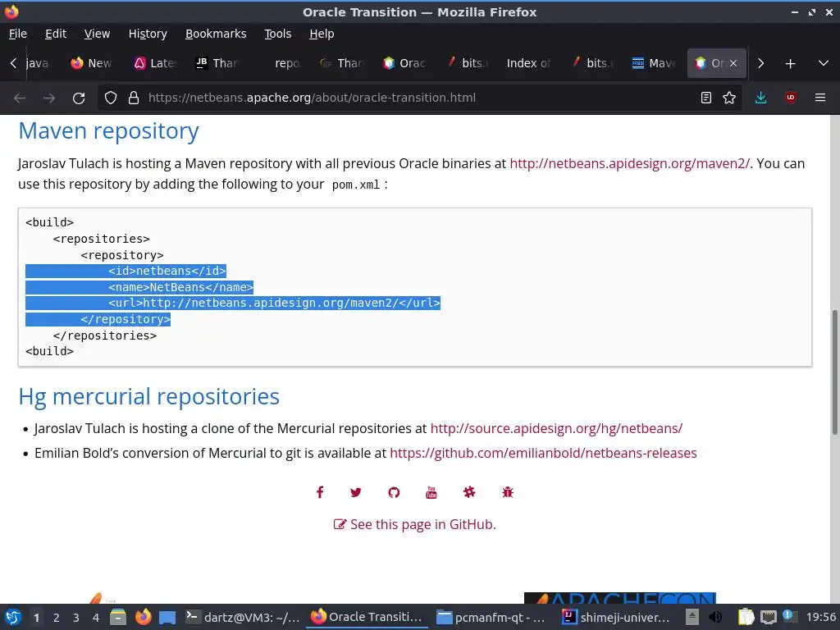Click the 'Hg mercurial repositories' heading
Viewport: 840px width, 630px height.
(149, 396)
